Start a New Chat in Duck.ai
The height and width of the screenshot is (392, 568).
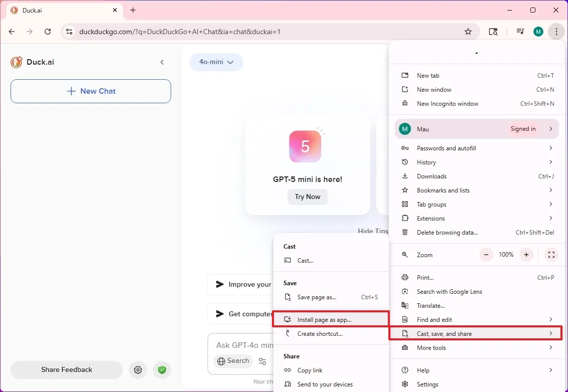point(90,91)
